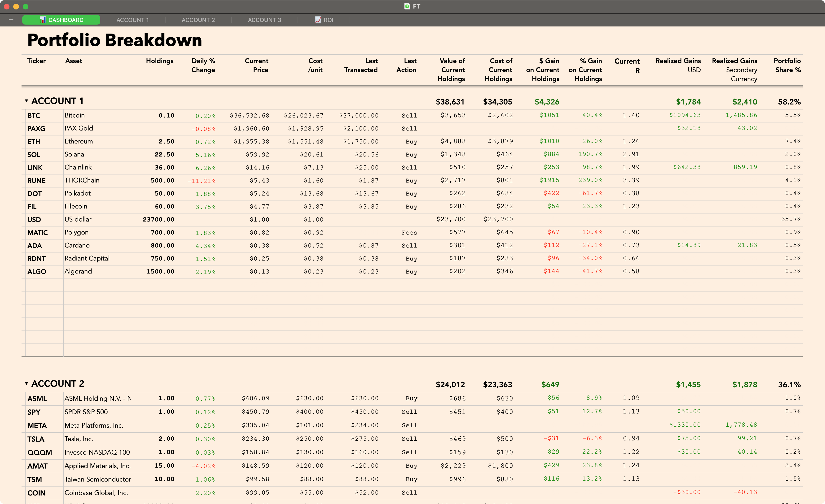Image resolution: width=825 pixels, height=504 pixels.
Task: Select the Portfolio Breakdown title text
Action: click(x=114, y=40)
